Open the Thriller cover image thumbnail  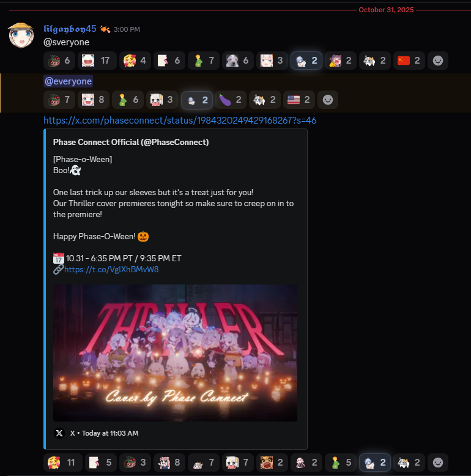click(175, 353)
